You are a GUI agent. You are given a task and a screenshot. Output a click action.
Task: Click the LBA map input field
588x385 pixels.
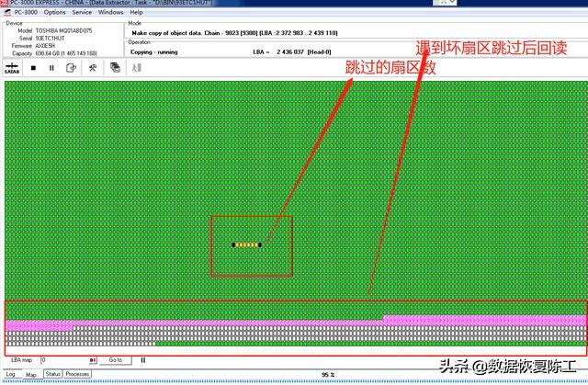coord(64,360)
